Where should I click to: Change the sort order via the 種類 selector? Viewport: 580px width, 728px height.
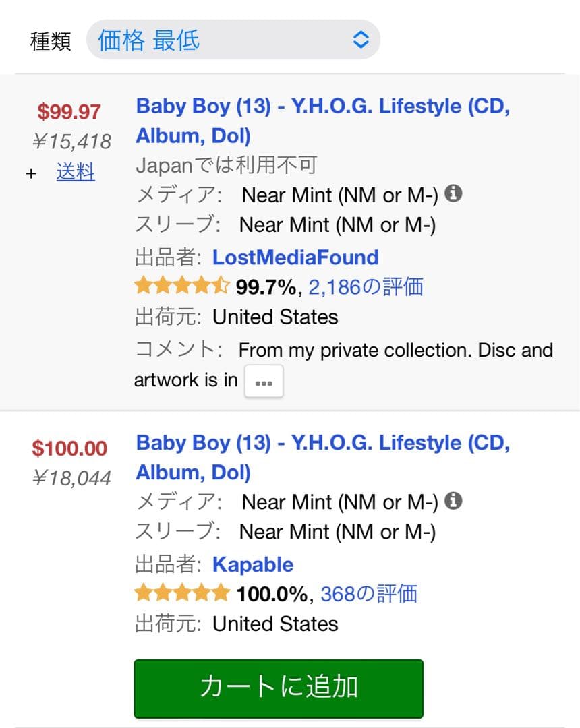233,39
